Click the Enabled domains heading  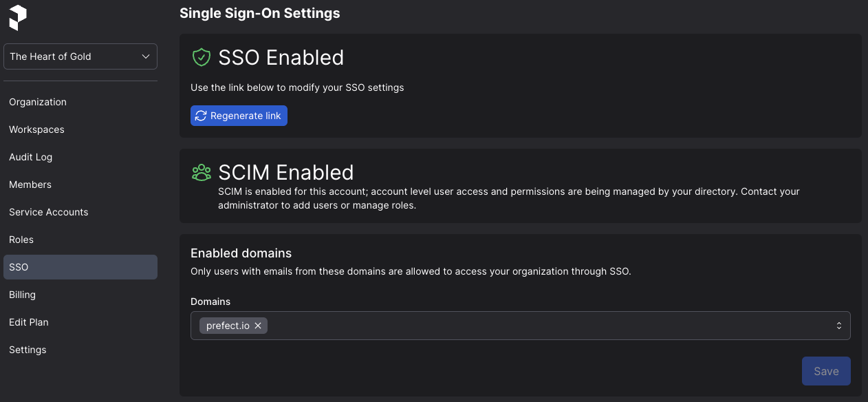[x=241, y=253]
